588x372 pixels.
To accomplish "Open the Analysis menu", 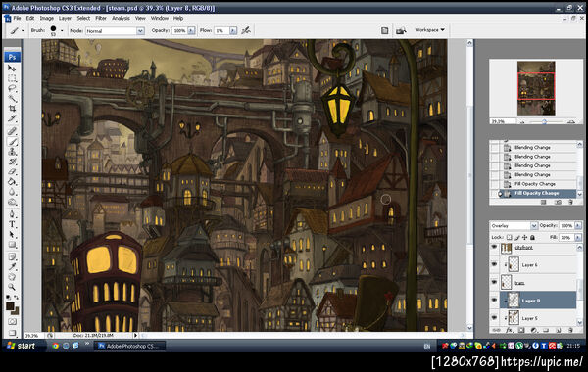I will click(x=121, y=18).
